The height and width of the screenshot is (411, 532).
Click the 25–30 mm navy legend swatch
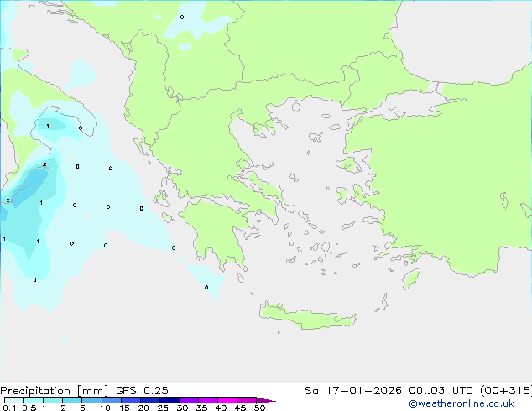click(x=169, y=400)
